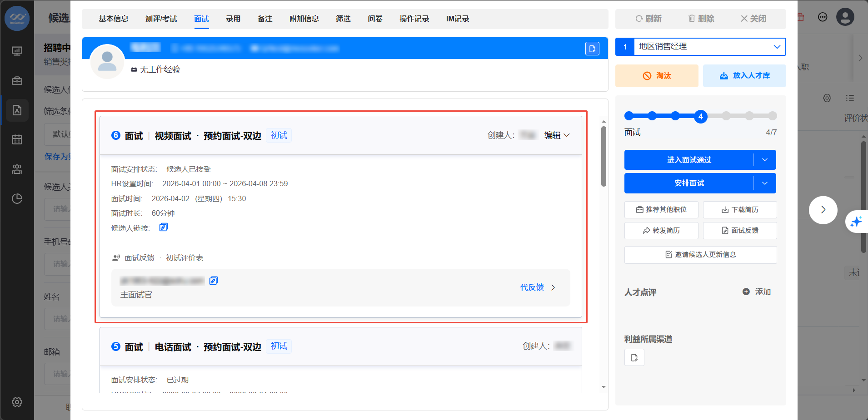
Task: Open the monitor dashboard icon in left sidebar
Action: 17,51
